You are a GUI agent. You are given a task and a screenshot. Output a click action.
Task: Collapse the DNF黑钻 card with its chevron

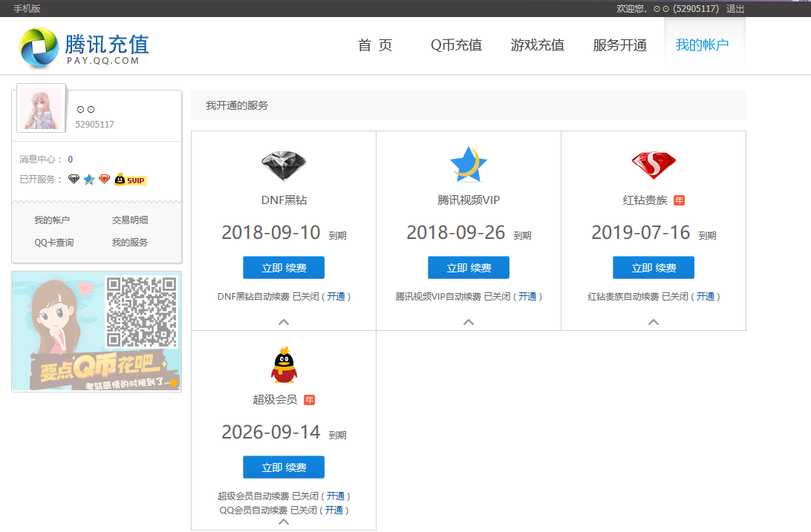click(284, 322)
